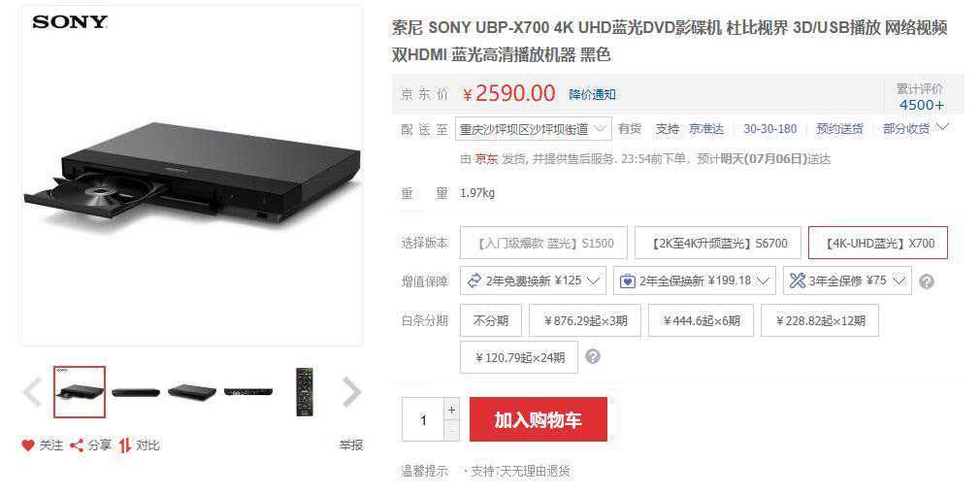Increase quantity with the plus stepper

[452, 410]
